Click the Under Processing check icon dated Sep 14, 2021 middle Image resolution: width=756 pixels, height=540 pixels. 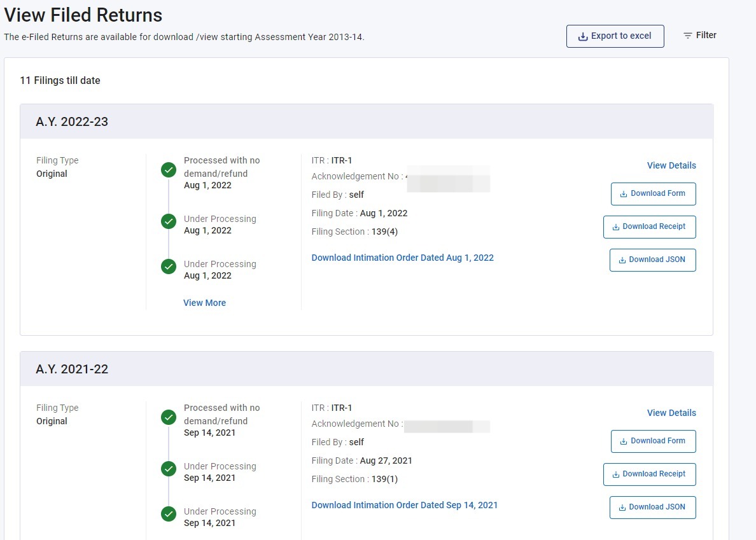(x=169, y=469)
